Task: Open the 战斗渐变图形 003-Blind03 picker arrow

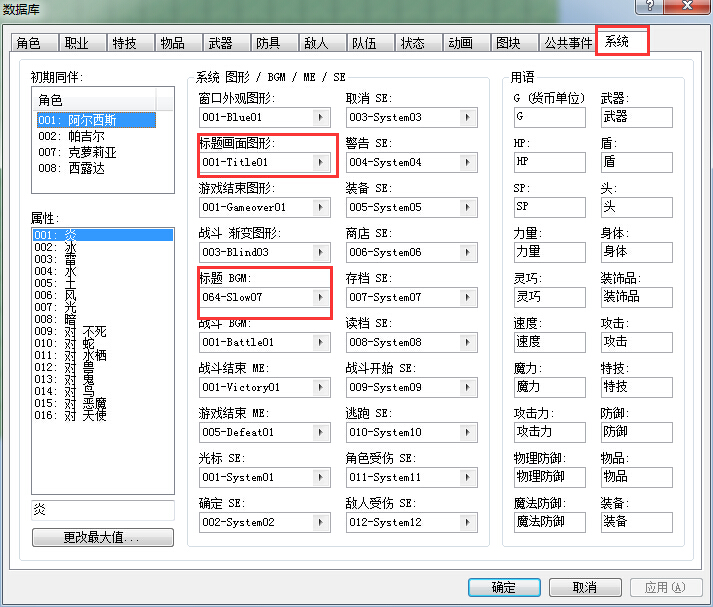Action: point(321,252)
